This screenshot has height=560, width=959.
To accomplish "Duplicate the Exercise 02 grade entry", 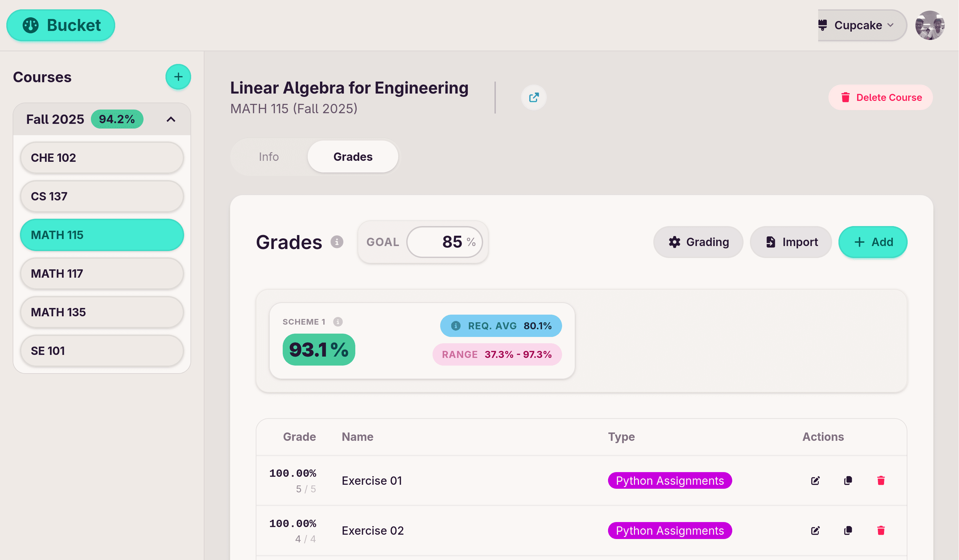I will point(848,530).
